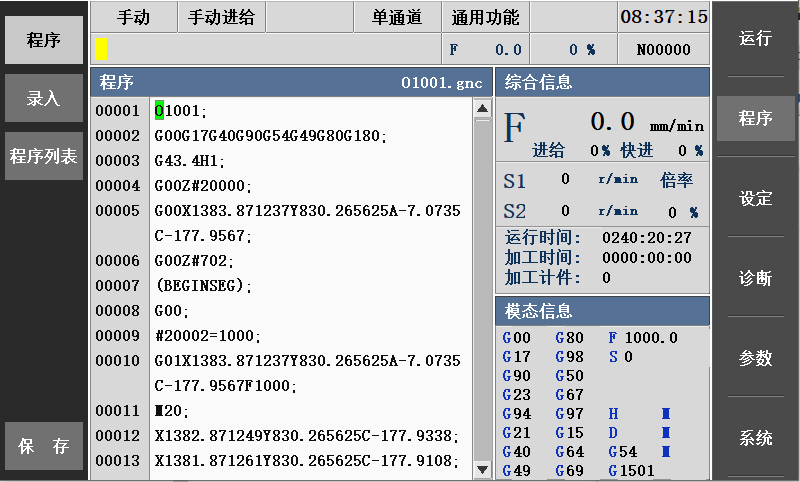Click the scrollbar up arrow in program editor
Viewport: 800px width, 482px height.
[x=481, y=109]
